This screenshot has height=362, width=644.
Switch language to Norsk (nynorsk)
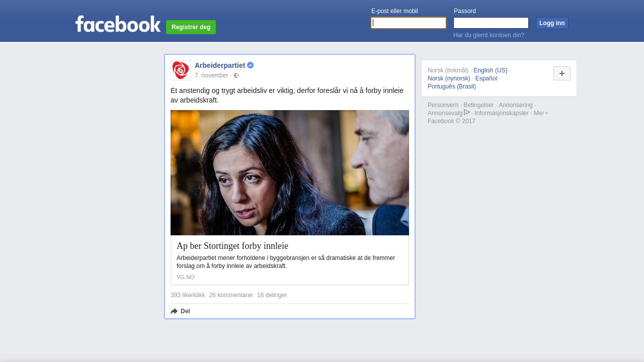click(449, 78)
